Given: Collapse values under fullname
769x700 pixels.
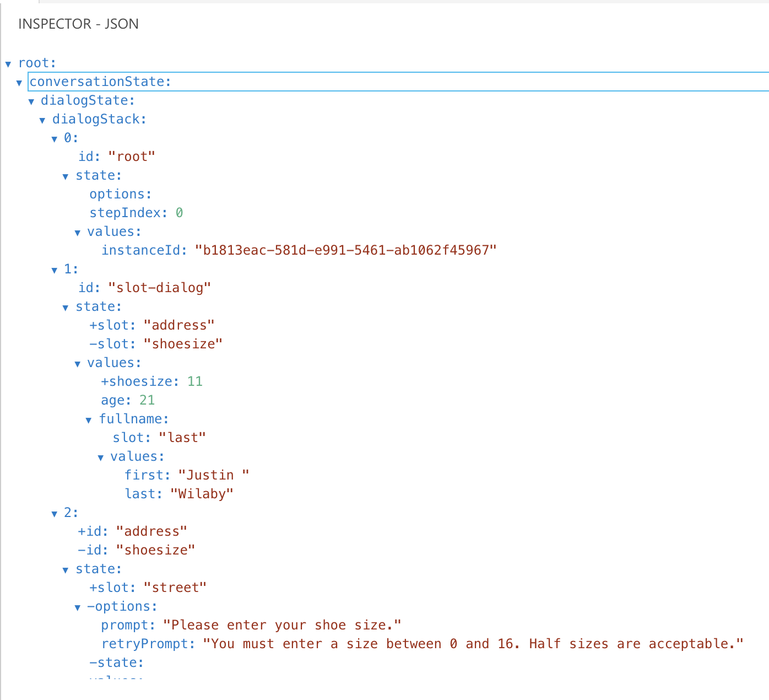Looking at the screenshot, I should pos(100,457).
